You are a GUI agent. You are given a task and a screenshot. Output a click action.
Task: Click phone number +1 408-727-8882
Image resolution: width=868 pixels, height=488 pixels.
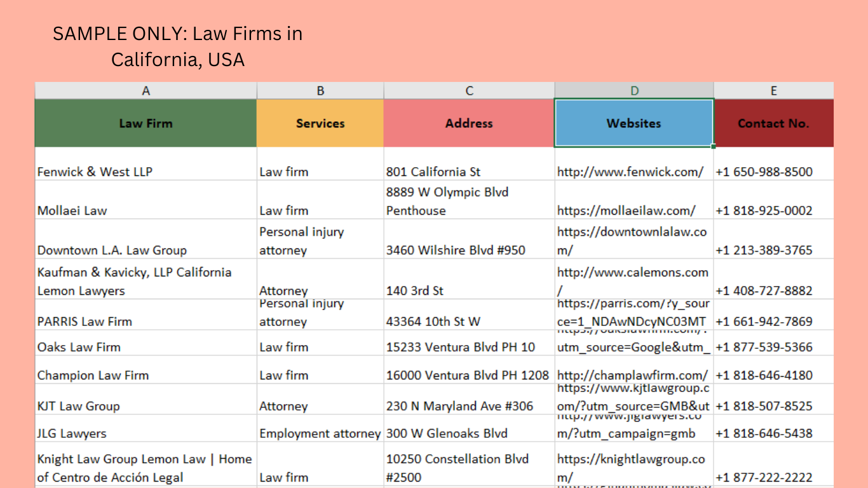(764, 290)
